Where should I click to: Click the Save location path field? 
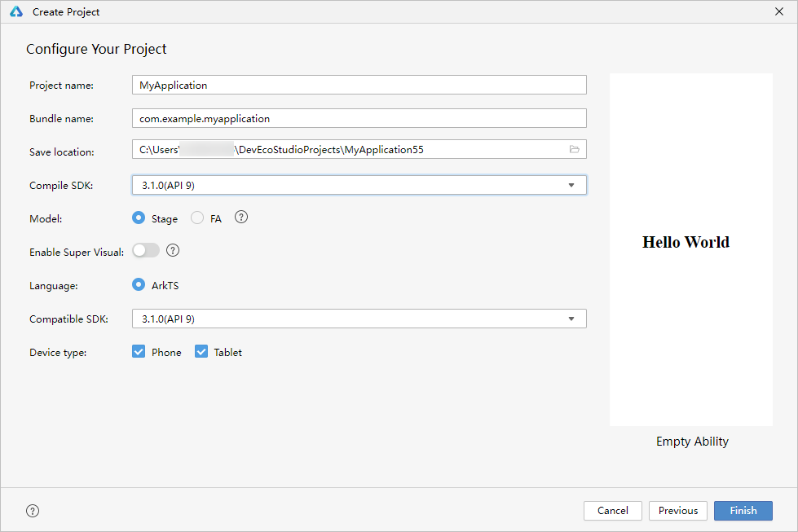pos(351,149)
